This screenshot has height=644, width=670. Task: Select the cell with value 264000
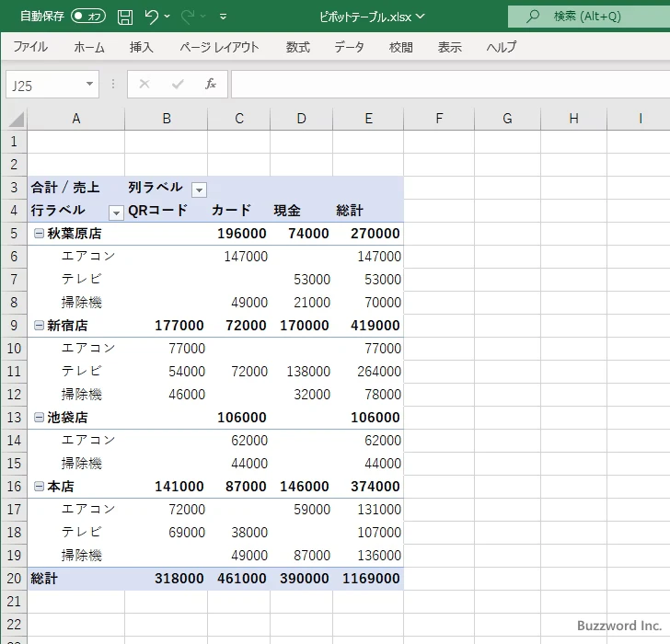click(x=368, y=372)
